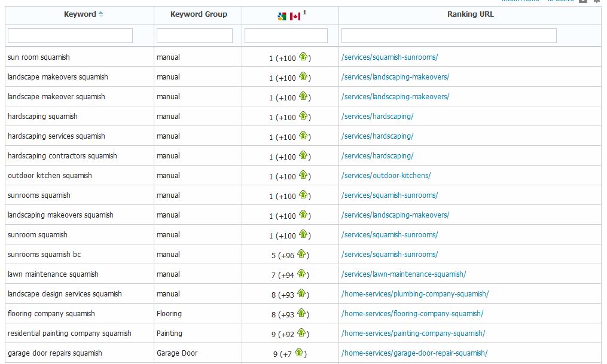The image size is (607, 364).
Task: Focus the Keyword Group filter input box
Action: (194, 36)
